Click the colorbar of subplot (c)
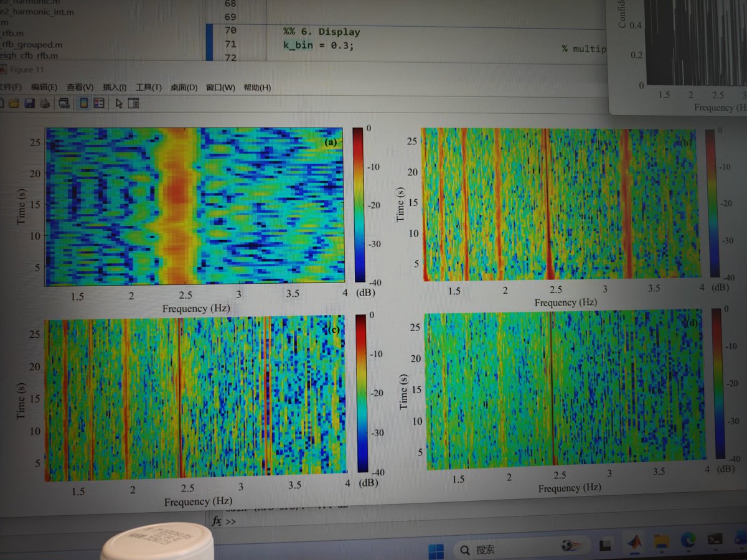The image size is (747, 560). [x=361, y=393]
